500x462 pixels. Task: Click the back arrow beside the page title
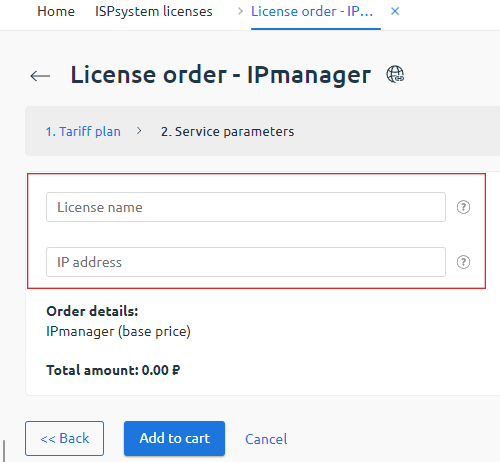40,76
